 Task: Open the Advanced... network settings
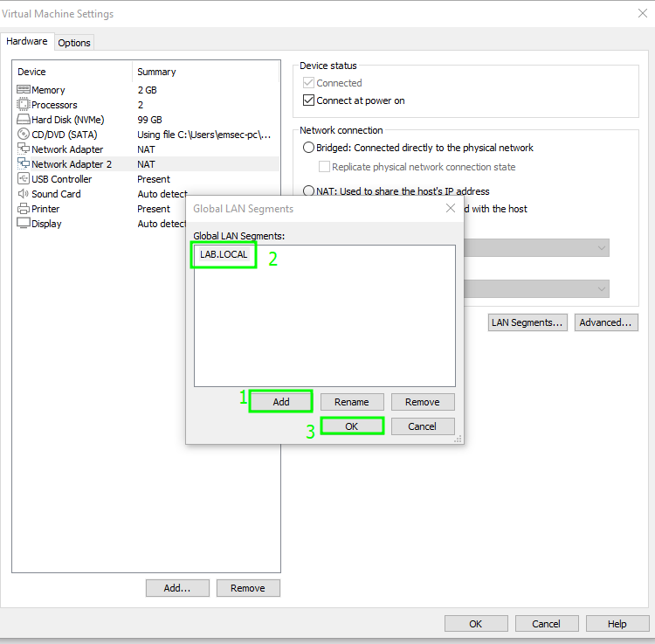[606, 322]
